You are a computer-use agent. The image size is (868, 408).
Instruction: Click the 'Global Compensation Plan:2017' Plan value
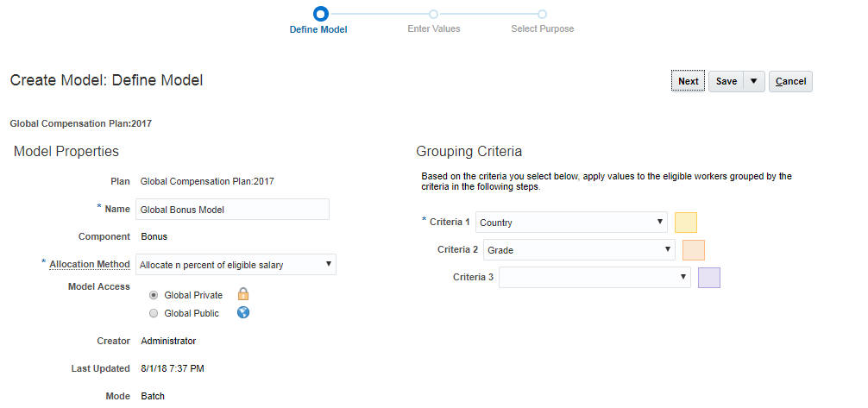[207, 181]
